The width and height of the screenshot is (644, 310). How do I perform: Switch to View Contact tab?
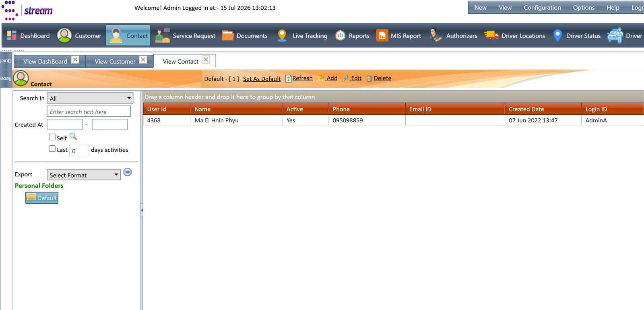click(180, 61)
